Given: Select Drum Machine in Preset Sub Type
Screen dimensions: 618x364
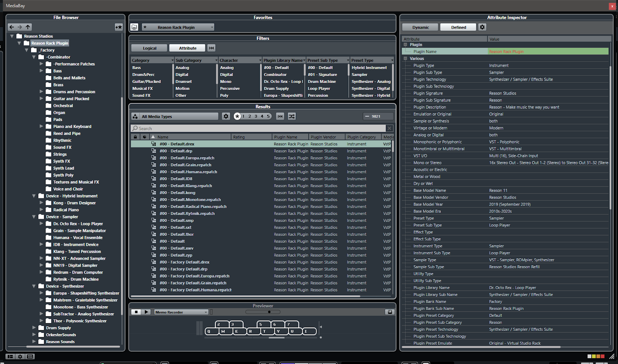Looking at the screenshot, I should coord(322,81).
